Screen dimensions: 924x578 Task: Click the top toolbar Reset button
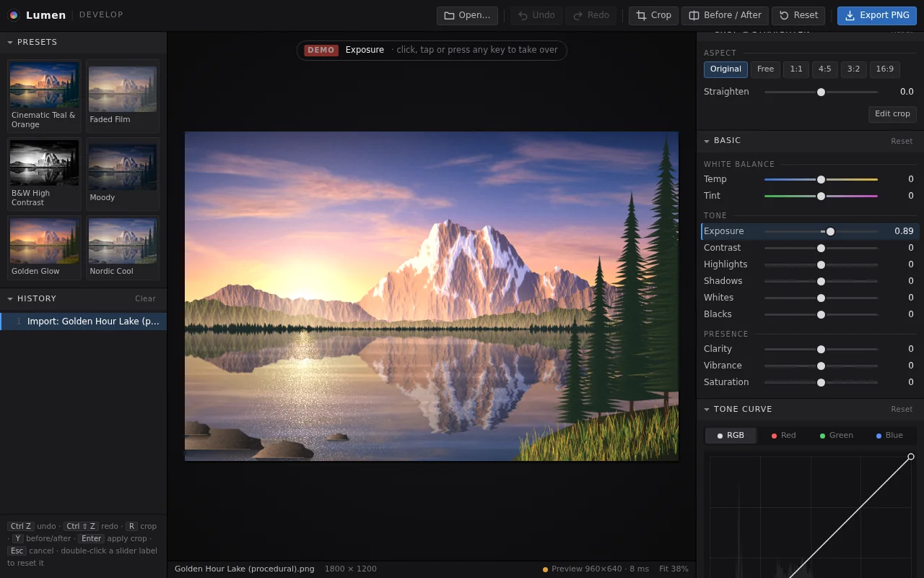tap(798, 15)
